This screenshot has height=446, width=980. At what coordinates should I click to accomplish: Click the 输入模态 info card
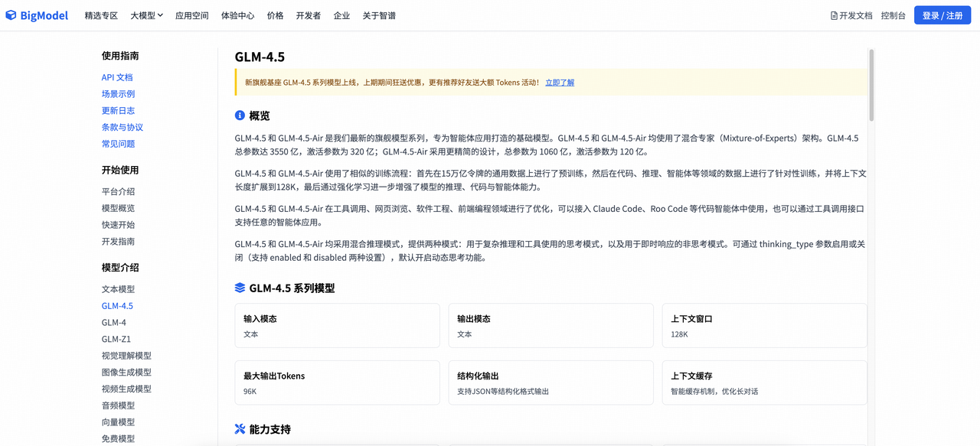pyautogui.click(x=338, y=326)
